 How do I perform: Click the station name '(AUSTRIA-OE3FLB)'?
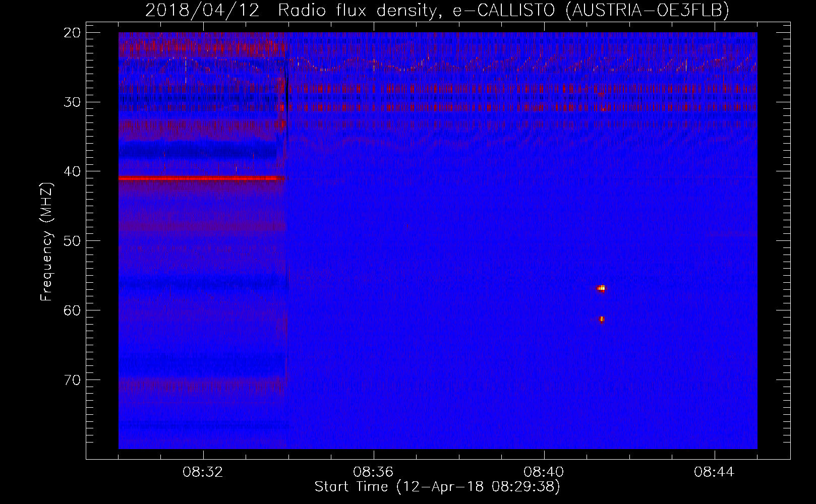coord(648,10)
